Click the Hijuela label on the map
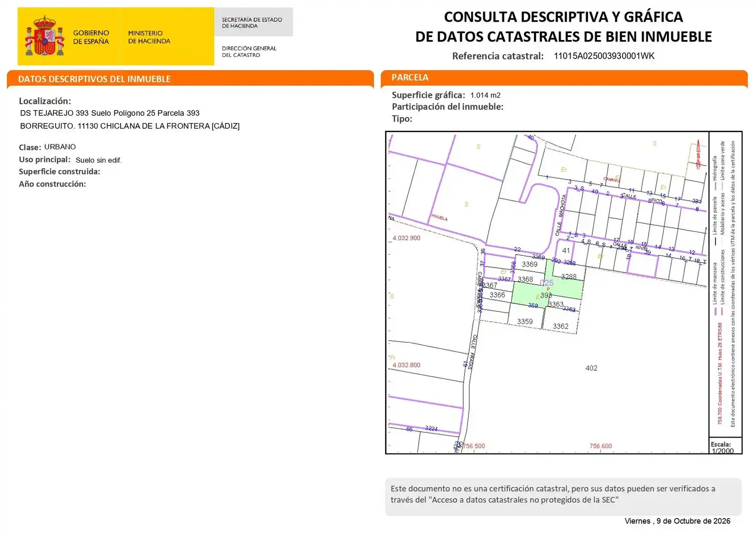The width and height of the screenshot is (756, 534). click(x=439, y=218)
